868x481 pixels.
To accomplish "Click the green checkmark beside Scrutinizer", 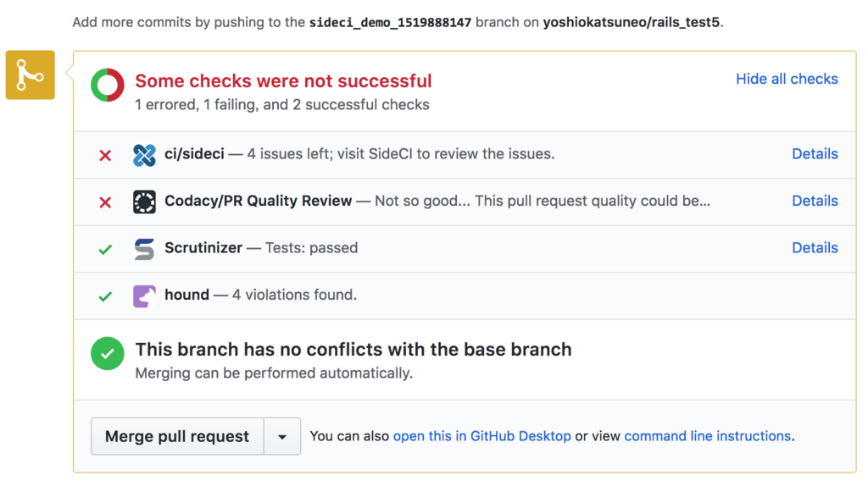I will (x=105, y=249).
